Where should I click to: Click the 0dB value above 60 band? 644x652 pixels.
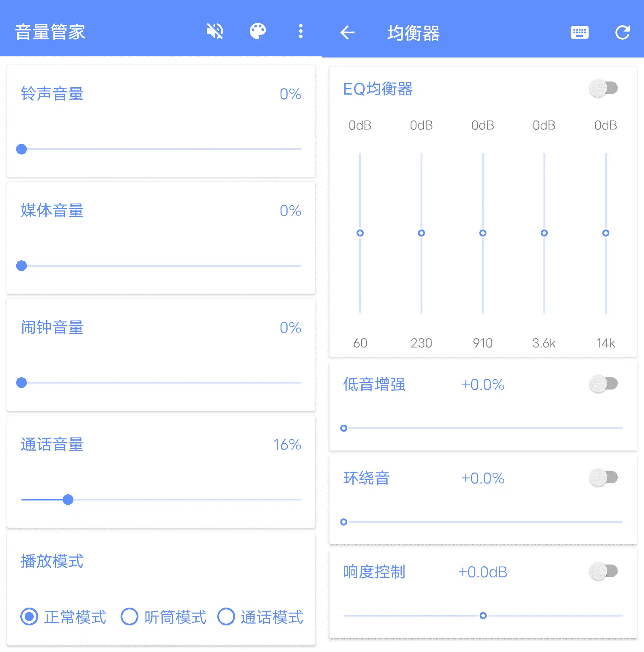(360, 125)
